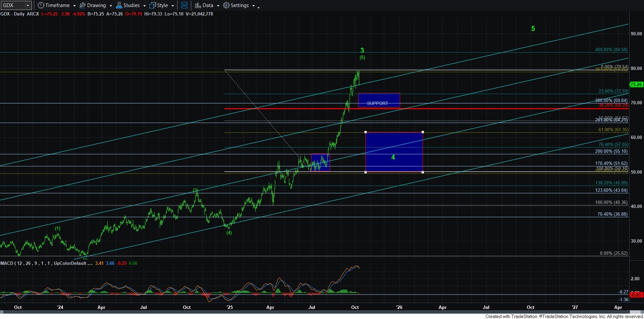
Task: Open the Style menu label
Action: click(163, 5)
